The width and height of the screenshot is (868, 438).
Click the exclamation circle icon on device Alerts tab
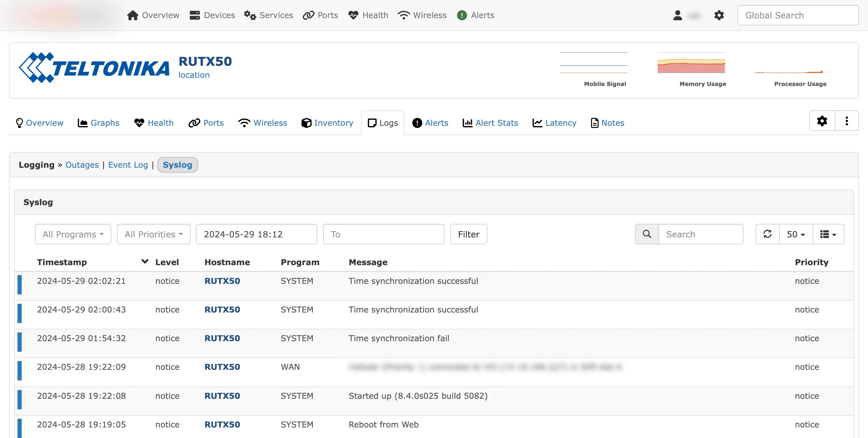pyautogui.click(x=417, y=123)
